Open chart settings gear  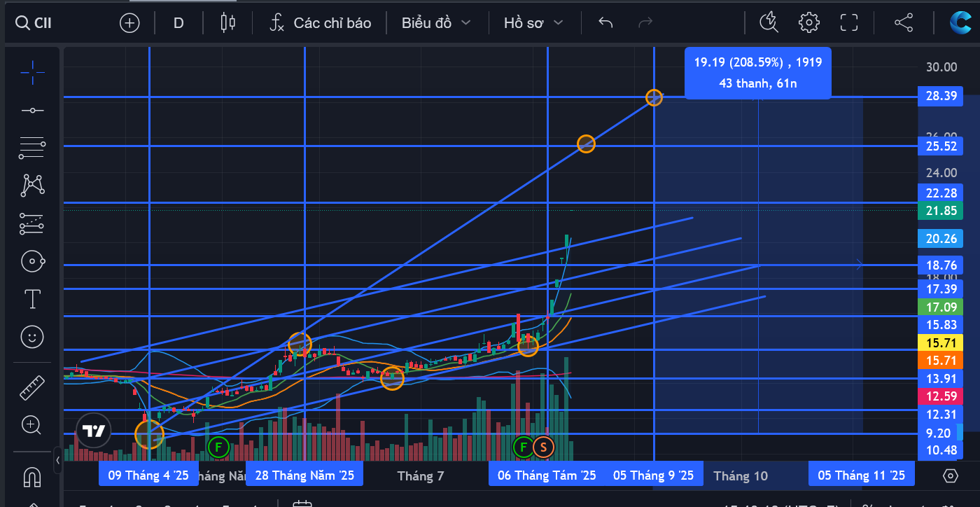(808, 22)
